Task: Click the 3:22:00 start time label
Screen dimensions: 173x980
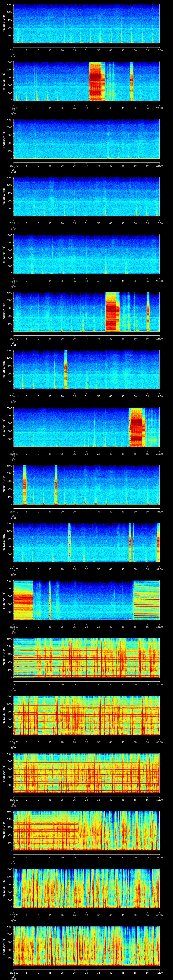Action: click(14, 50)
